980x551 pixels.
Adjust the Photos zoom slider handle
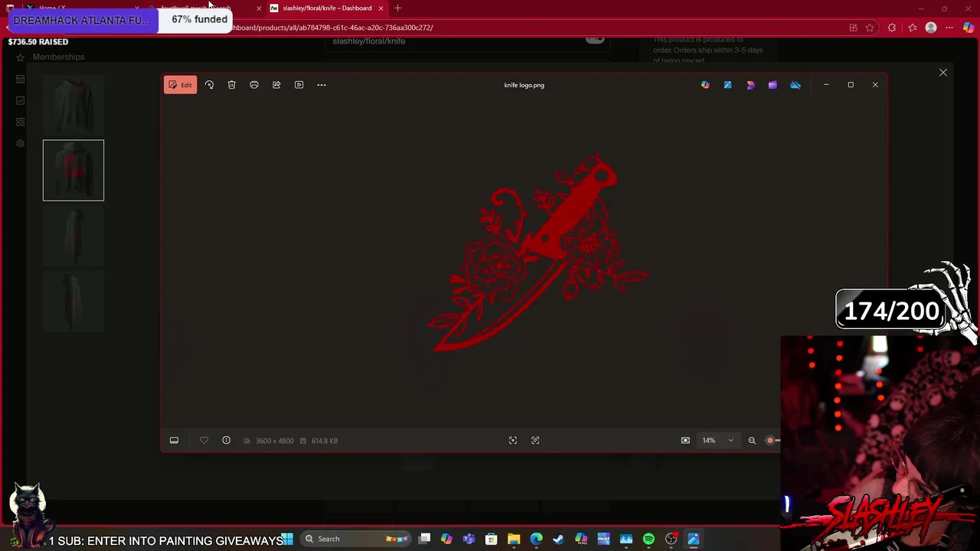(770, 441)
